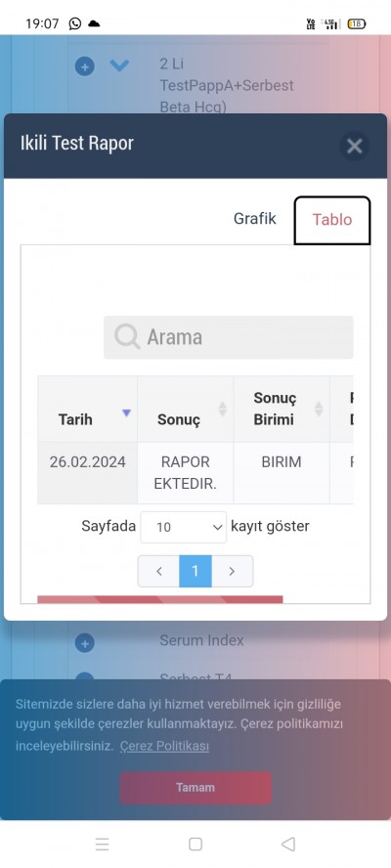Tap the plus icon beside 2 Li Test
Image resolution: width=391 pixels, height=868 pixels.
click(x=85, y=67)
